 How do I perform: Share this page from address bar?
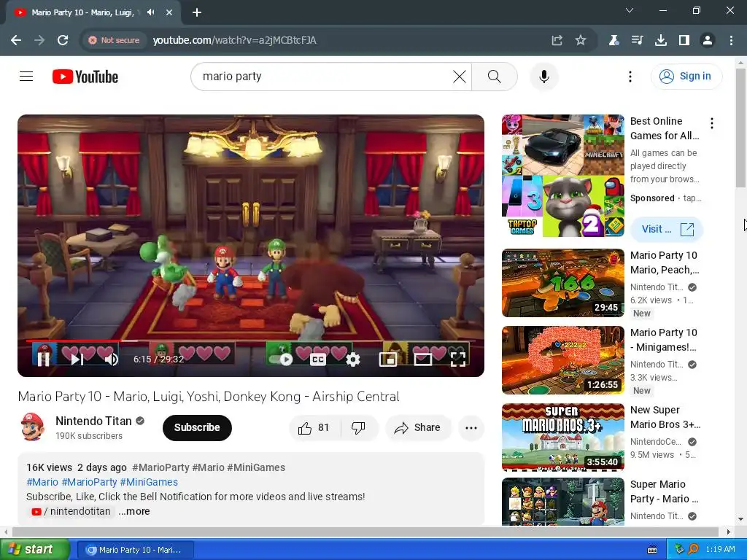(557, 40)
